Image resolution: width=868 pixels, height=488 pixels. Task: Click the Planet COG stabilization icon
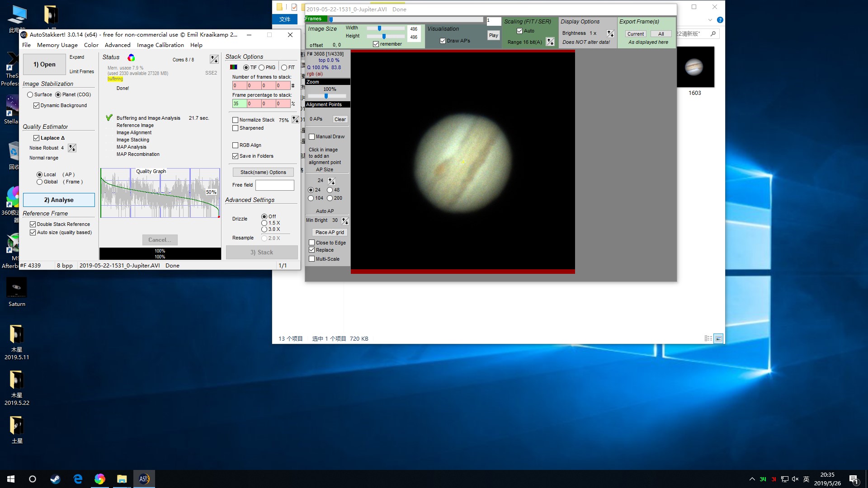(x=58, y=94)
